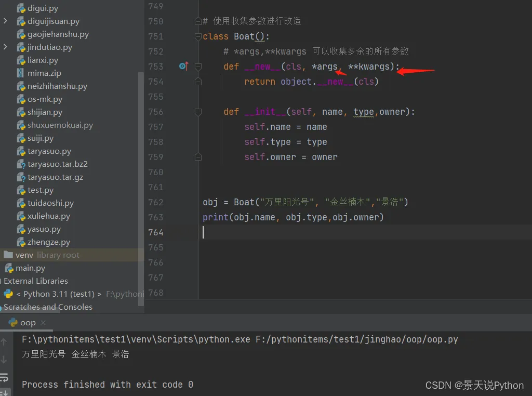Click the archive icon beside taryasuo.tar.gz
This screenshot has height=396, width=532.
(x=19, y=177)
